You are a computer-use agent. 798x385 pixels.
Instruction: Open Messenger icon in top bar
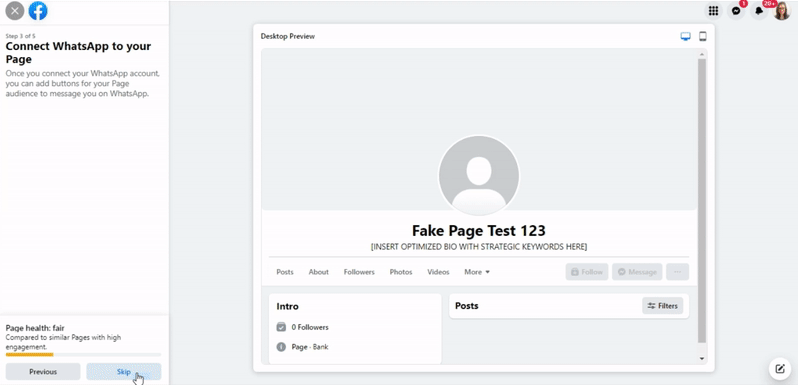[x=736, y=11]
